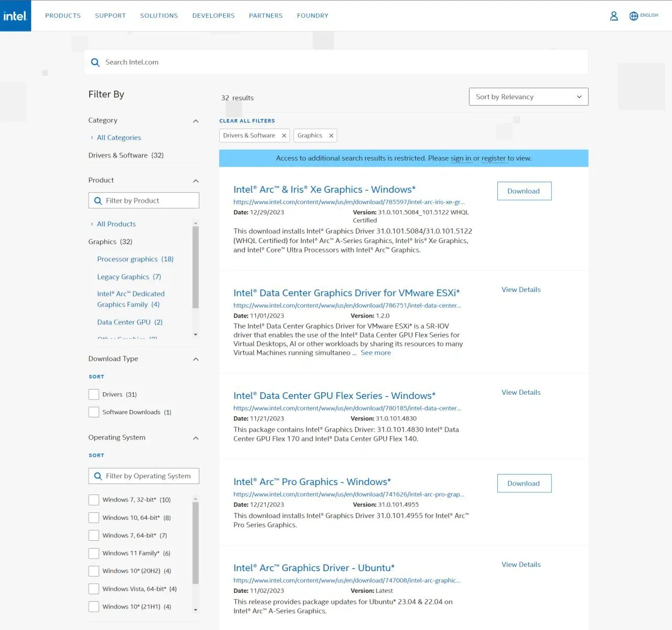Check Windows 11 Family option
Screen dimensions: 672x630
94,553
